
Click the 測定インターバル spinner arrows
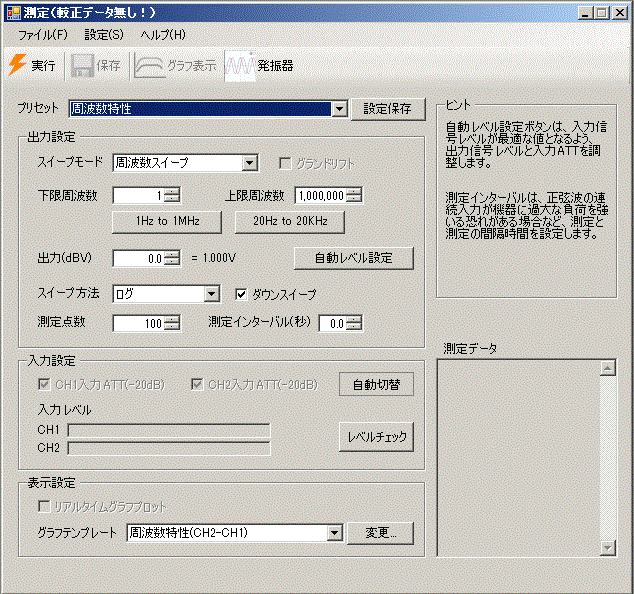pyautogui.click(x=354, y=323)
